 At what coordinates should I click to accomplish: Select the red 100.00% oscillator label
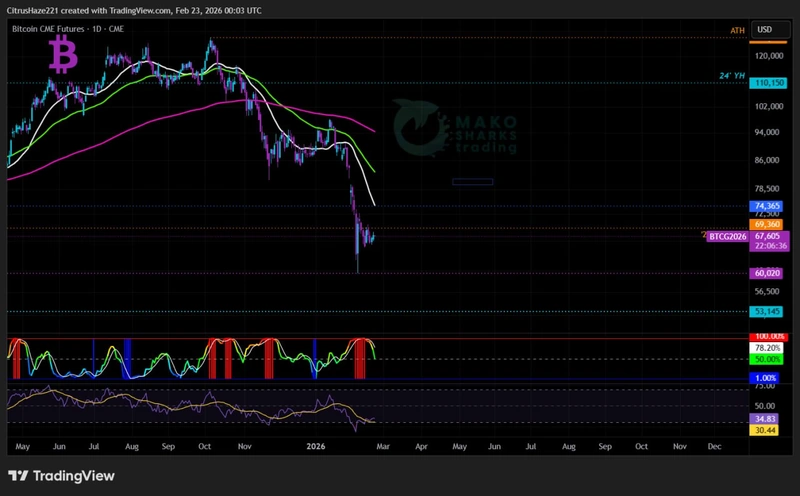[x=766, y=336]
